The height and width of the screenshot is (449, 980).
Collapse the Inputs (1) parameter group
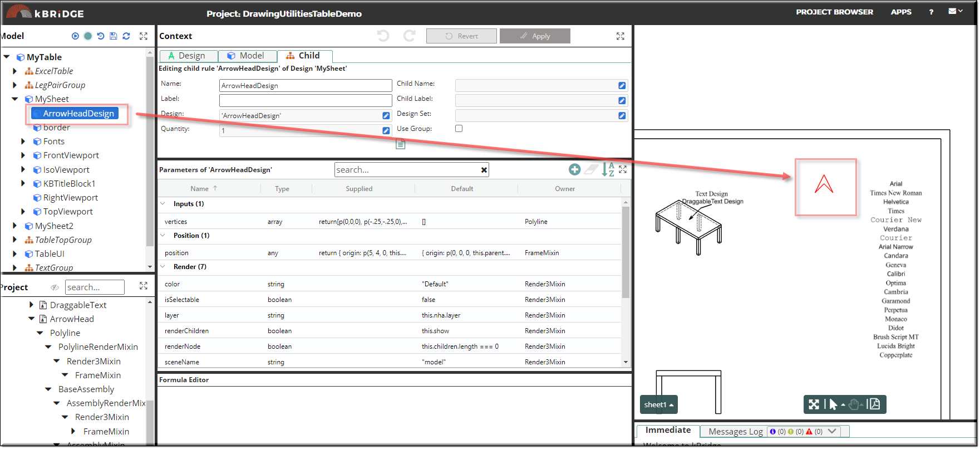(x=163, y=204)
